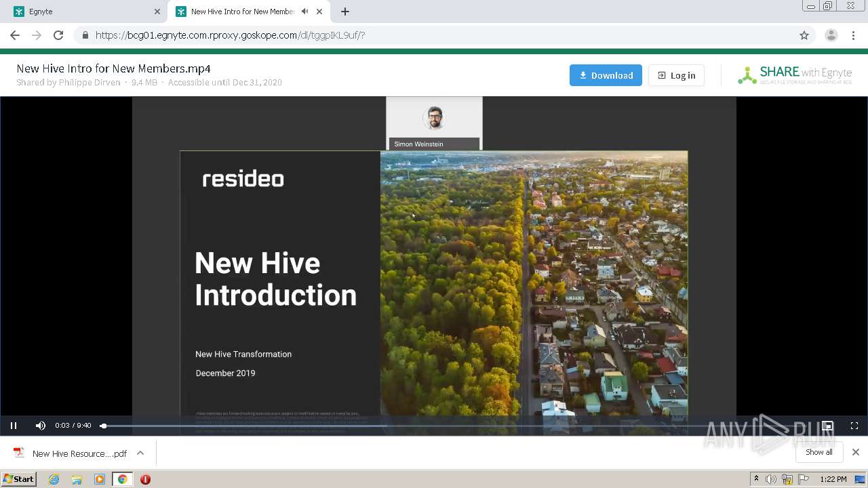Viewport: 868px width, 488px height.
Task: Pause the video playback
Action: tap(14, 426)
